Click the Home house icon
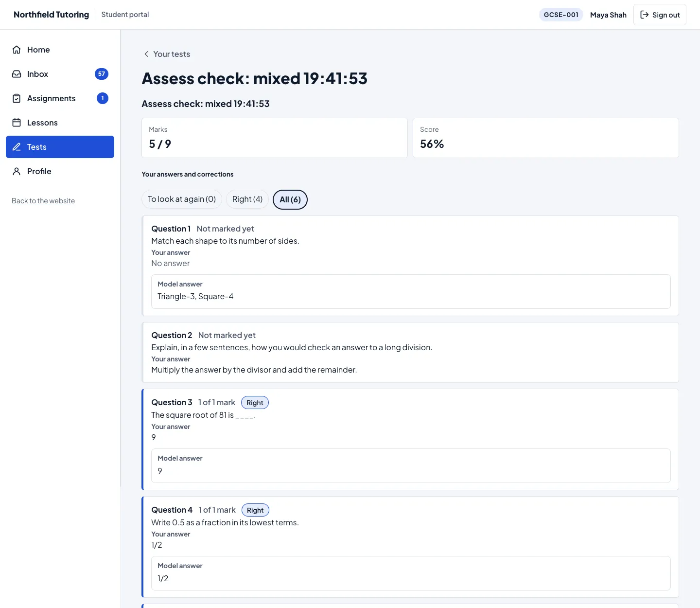Image resolution: width=700 pixels, height=608 pixels. (17, 50)
